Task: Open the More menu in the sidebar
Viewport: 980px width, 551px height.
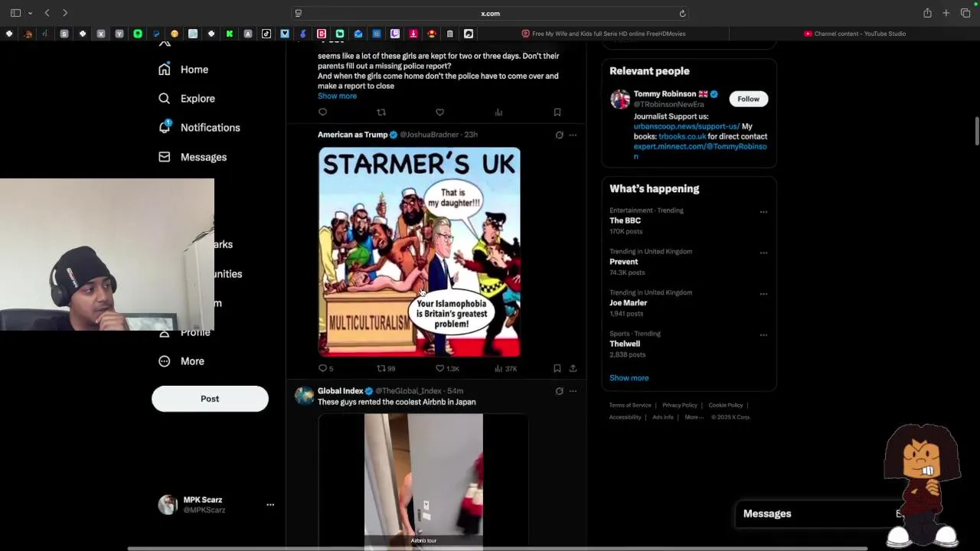Action: pyautogui.click(x=192, y=361)
